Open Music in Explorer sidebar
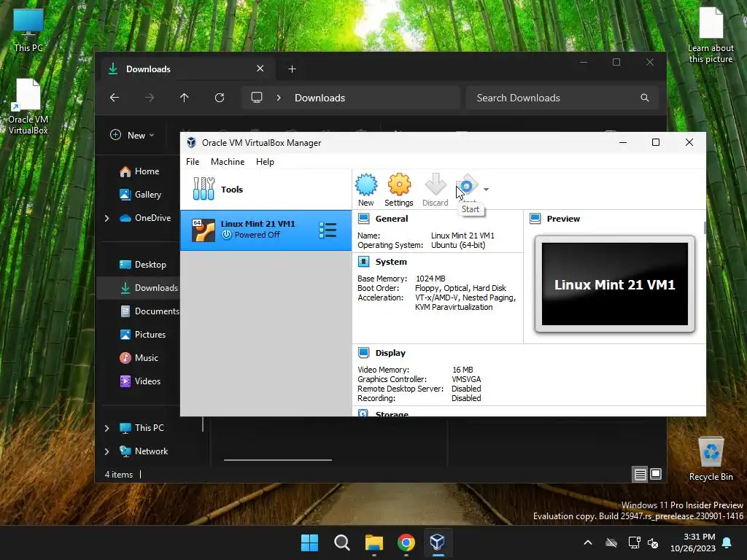The image size is (747, 560). (x=146, y=357)
